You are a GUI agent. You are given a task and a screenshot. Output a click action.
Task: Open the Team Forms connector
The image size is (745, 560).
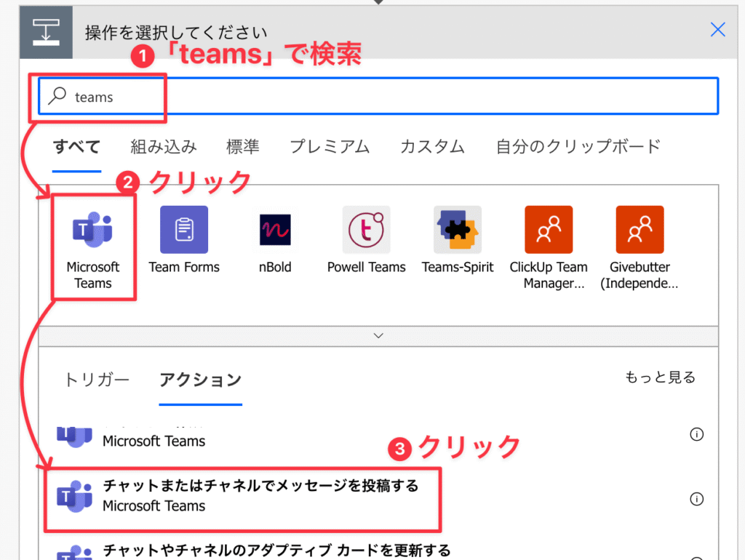coord(184,230)
